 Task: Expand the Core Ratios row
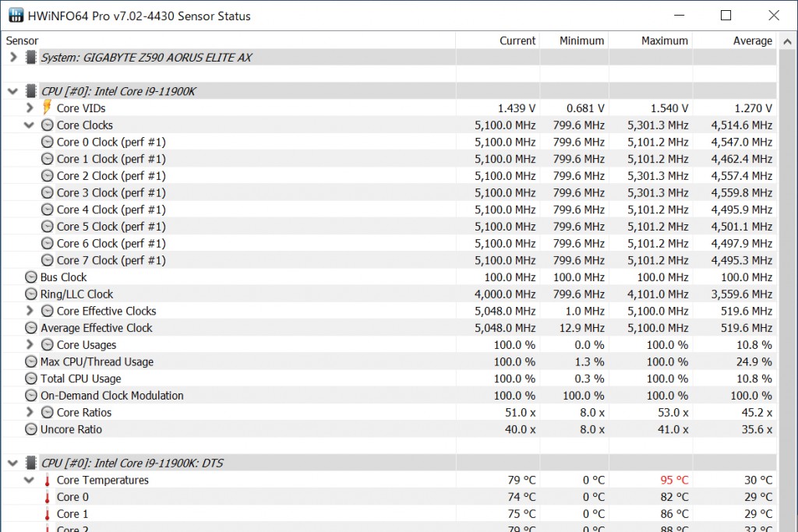point(30,412)
